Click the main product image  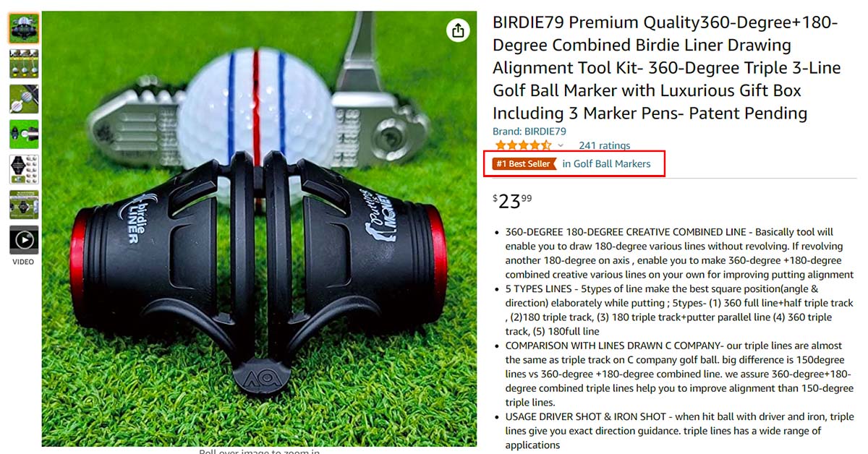click(x=259, y=228)
